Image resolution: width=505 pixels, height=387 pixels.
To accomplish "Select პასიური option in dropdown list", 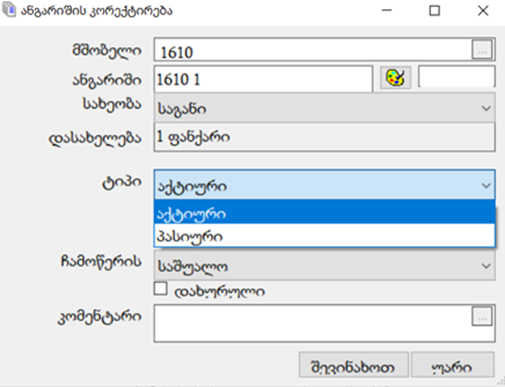I will pyautogui.click(x=325, y=236).
